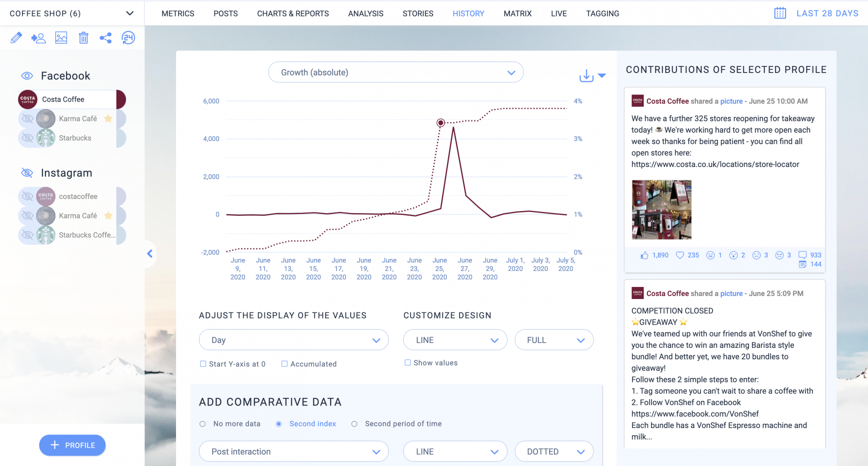Select the Second period of time radio button
868x466 pixels.
pyautogui.click(x=354, y=424)
